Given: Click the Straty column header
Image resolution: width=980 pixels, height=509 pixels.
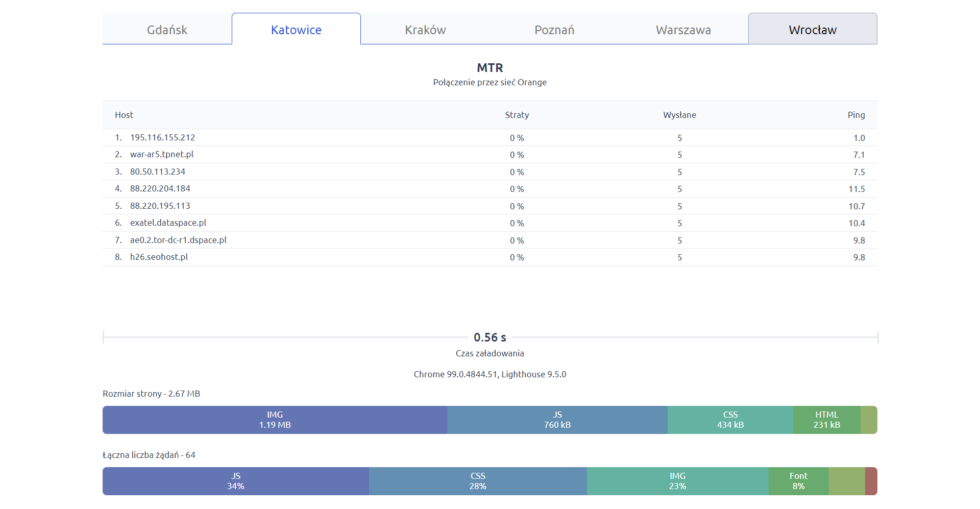Looking at the screenshot, I should 517,115.
